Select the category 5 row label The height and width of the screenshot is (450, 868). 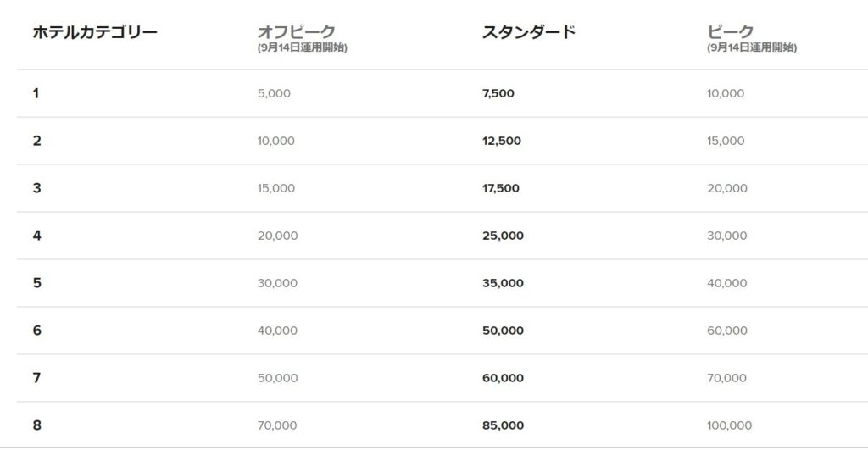click(36, 283)
